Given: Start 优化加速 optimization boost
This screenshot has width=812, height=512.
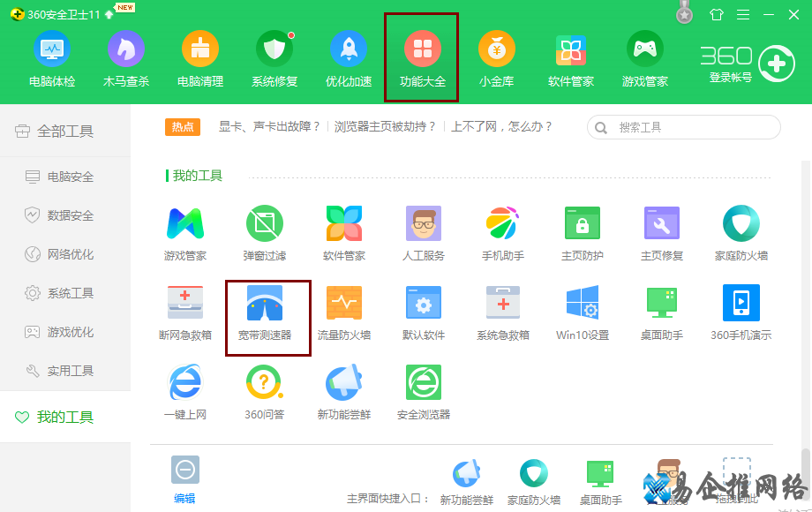Looking at the screenshot, I should [348, 57].
